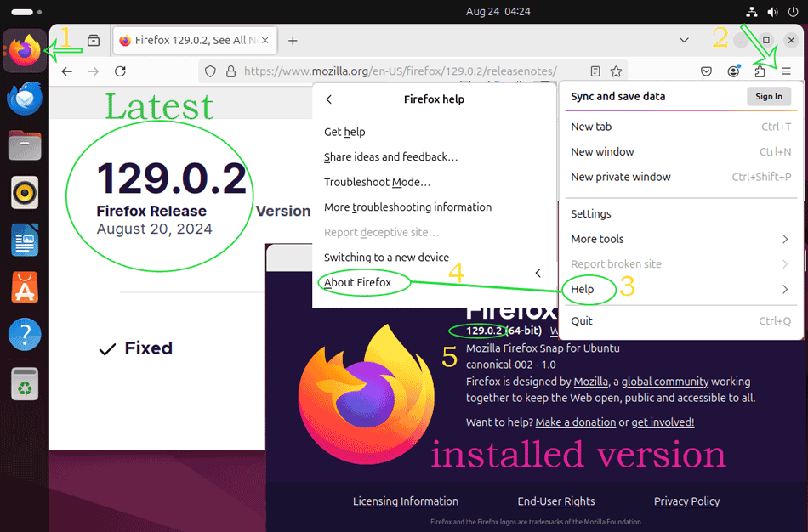Viewport: 808px width, 532px height.
Task: Open the End-User Rights link
Action: (556, 501)
